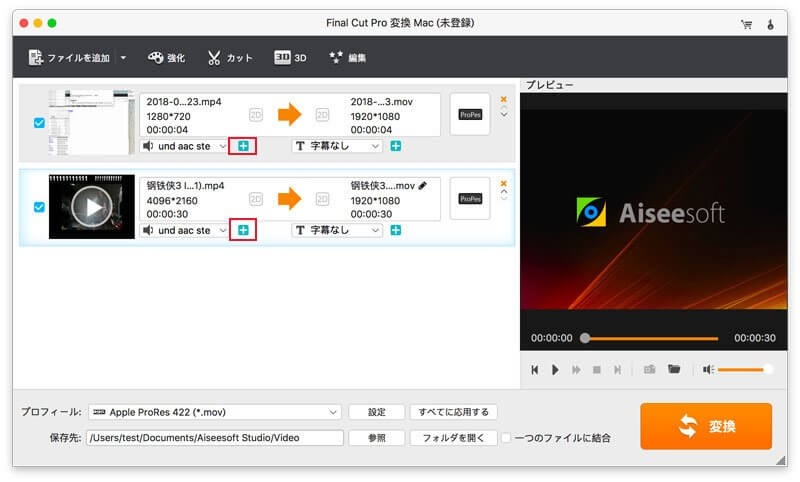Fast forward the preview playback

click(x=576, y=370)
